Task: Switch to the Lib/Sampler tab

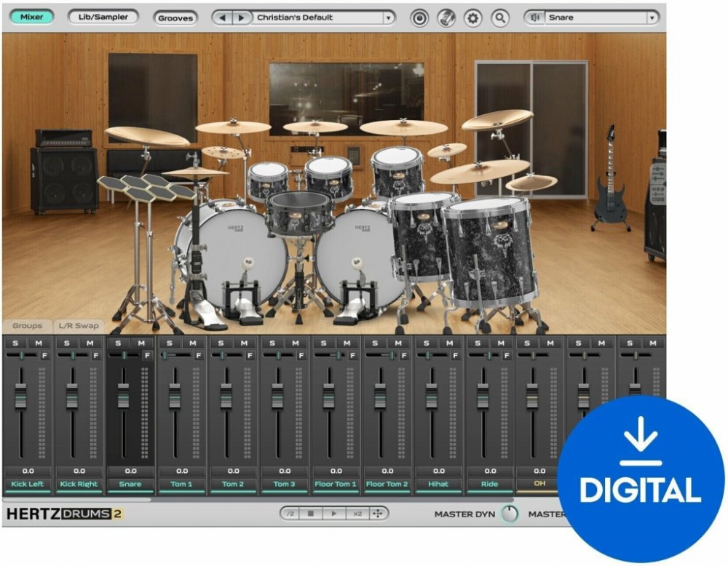Action: 103,17
